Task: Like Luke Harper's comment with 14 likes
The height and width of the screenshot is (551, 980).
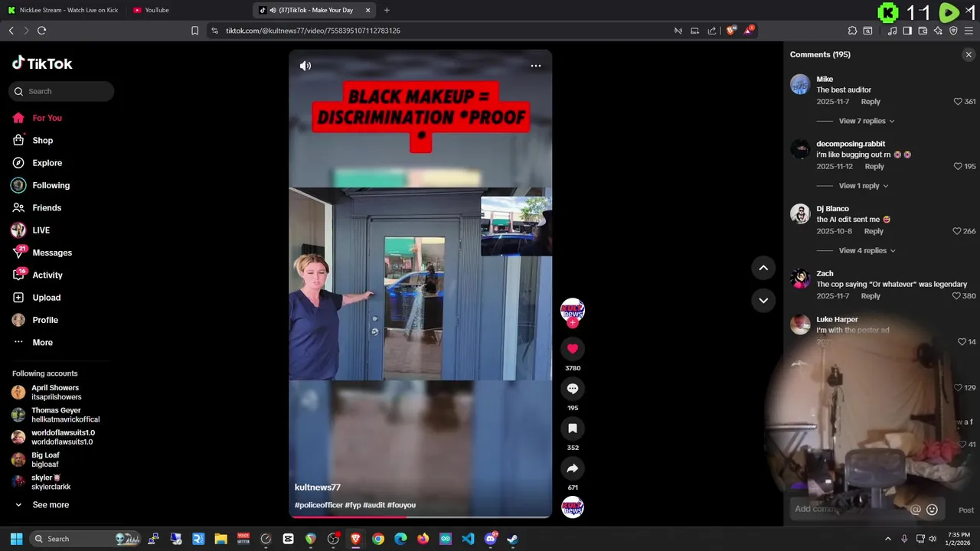Action: 962,342
